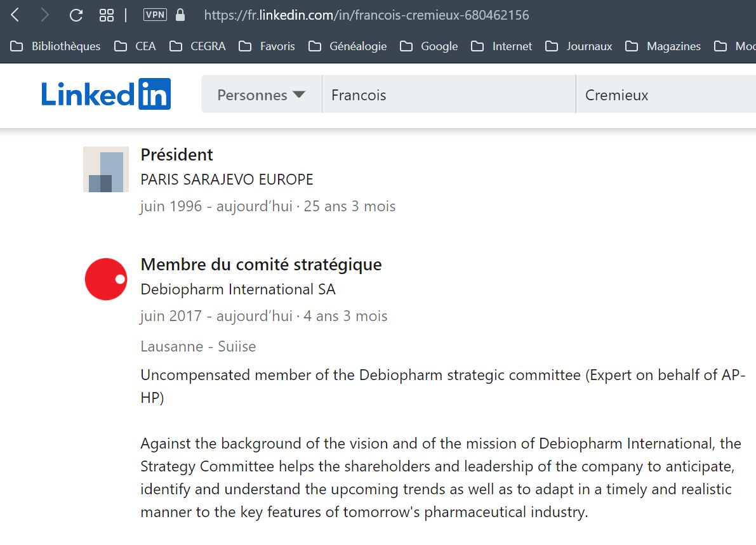Click the Lausanne - Suiise location text

(x=198, y=346)
